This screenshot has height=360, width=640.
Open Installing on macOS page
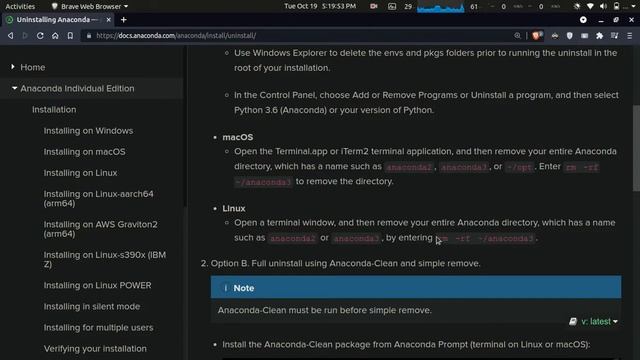tap(84, 152)
